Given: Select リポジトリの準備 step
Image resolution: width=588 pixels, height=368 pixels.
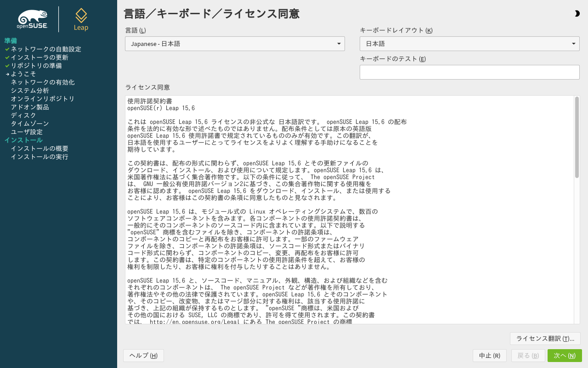Looking at the screenshot, I should pos(36,65).
